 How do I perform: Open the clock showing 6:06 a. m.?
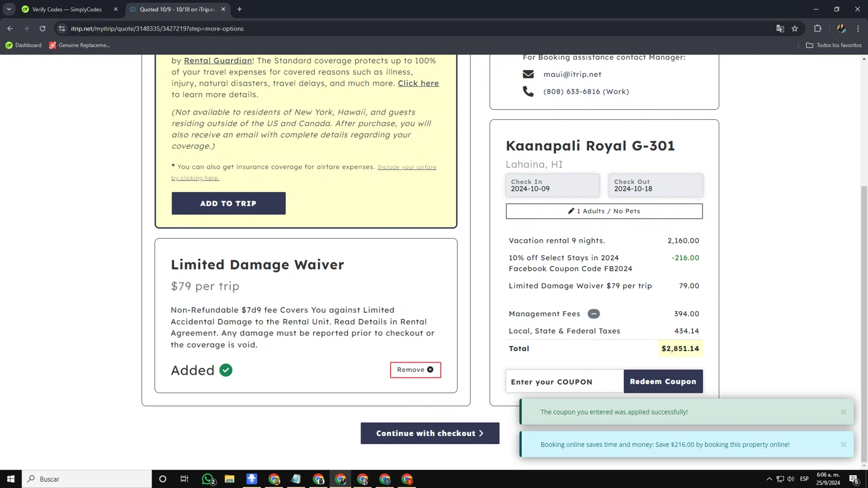tap(828, 479)
